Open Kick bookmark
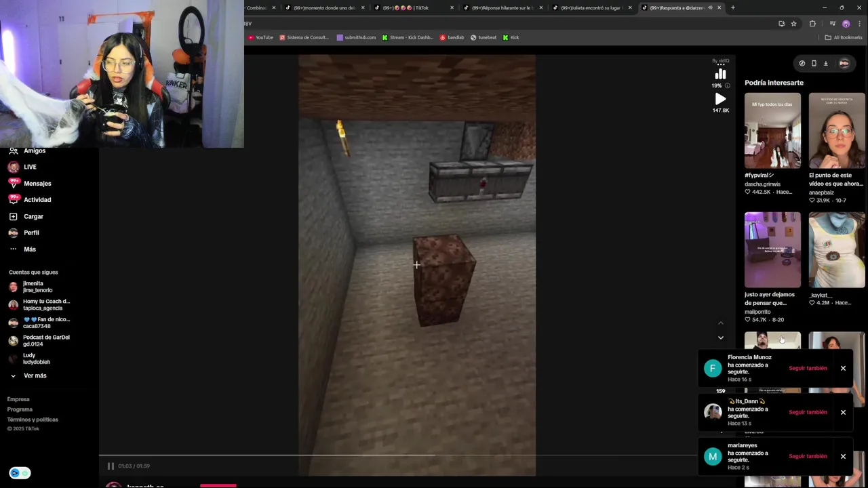The width and height of the screenshot is (868, 488). [x=511, y=37]
